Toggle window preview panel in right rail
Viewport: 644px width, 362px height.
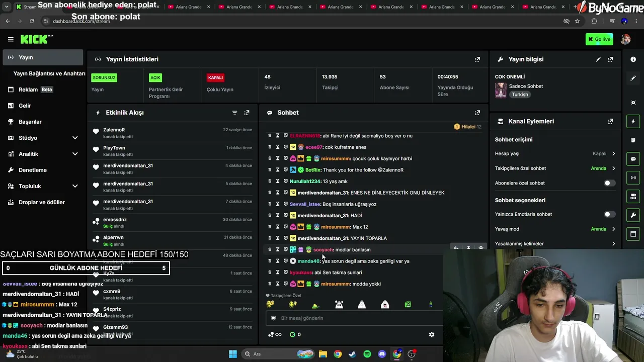point(633,234)
